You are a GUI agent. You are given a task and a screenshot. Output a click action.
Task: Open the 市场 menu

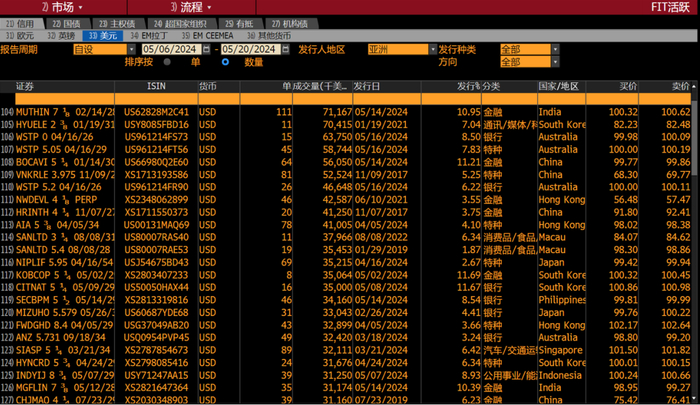[61, 7]
